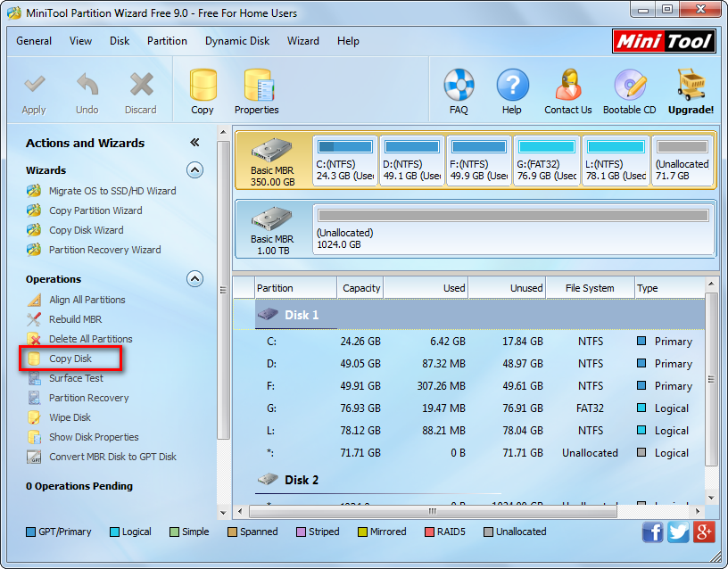Select the 1.00 TB Basic MBR disk
The width and height of the screenshot is (728, 569).
pyautogui.click(x=273, y=229)
